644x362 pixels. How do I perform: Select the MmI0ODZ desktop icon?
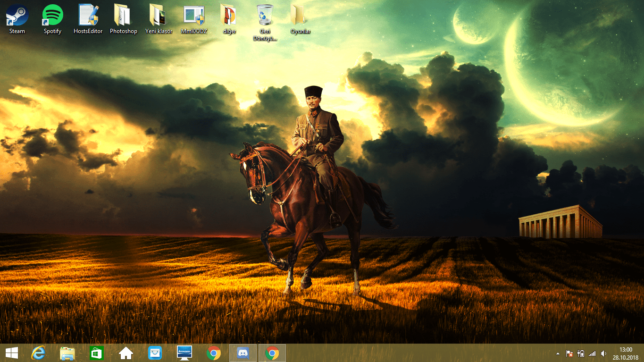click(194, 19)
